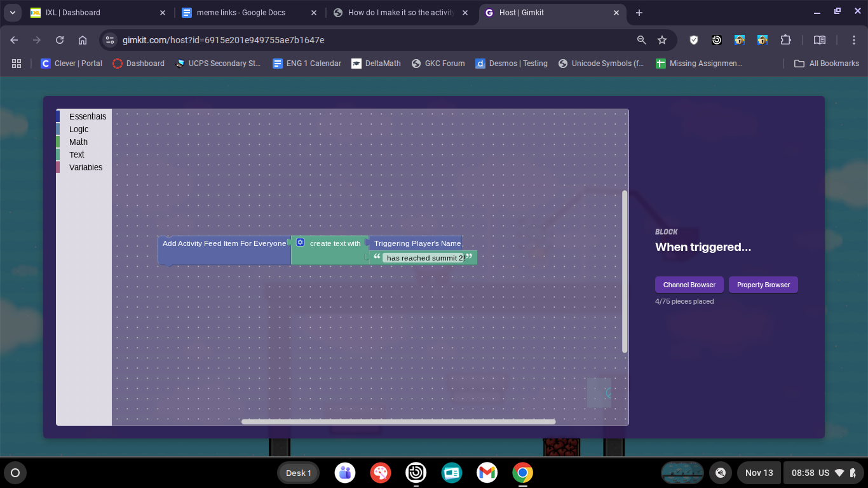The width and height of the screenshot is (868, 488).
Task: Open the browser Extensions puzzle icon
Action: coord(785,40)
